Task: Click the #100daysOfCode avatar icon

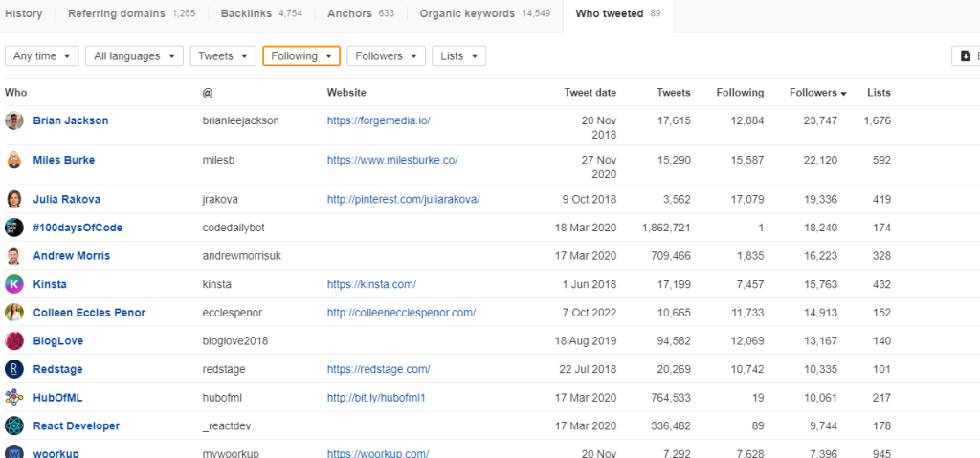Action: (x=13, y=228)
